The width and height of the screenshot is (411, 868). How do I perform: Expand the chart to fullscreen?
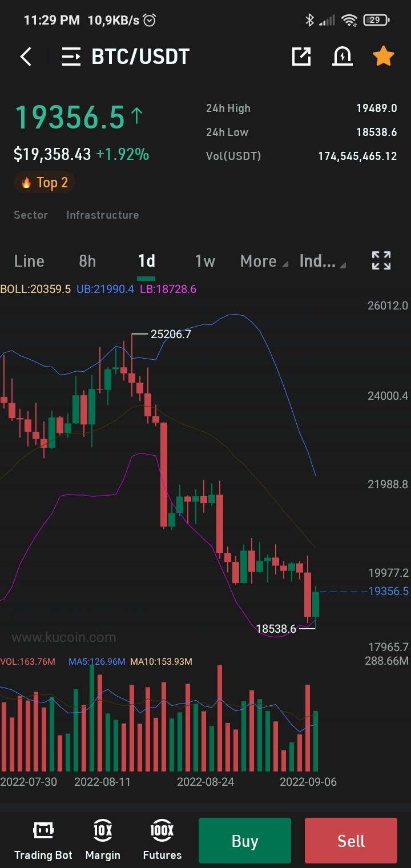tap(381, 260)
